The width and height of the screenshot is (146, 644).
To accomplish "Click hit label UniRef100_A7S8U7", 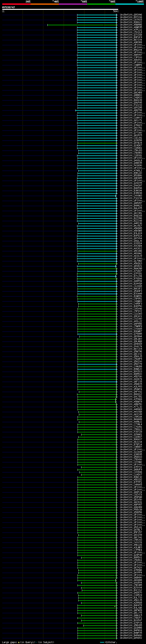I will 131,271.
